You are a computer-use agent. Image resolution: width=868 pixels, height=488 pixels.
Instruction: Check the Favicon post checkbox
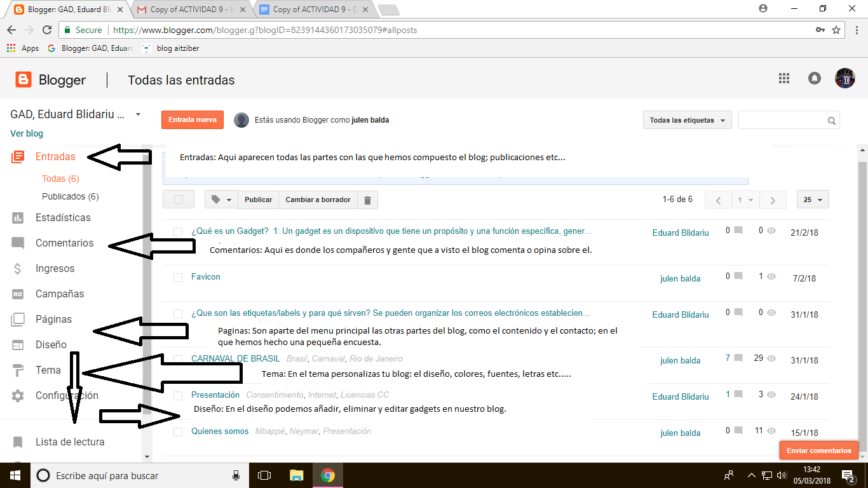coord(178,278)
